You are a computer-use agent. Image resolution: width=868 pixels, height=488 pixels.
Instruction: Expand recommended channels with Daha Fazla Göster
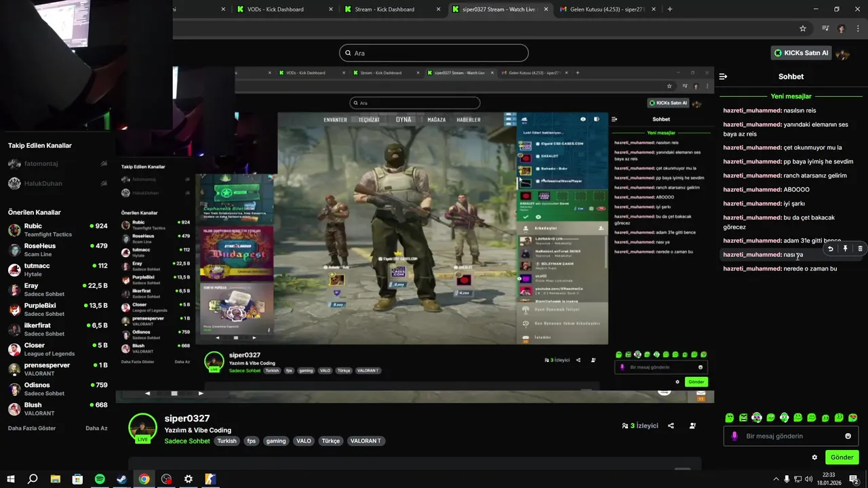click(x=32, y=428)
